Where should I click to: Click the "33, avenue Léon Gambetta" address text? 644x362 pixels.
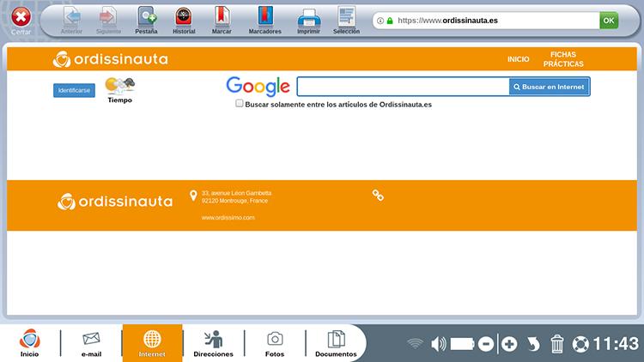coord(237,193)
